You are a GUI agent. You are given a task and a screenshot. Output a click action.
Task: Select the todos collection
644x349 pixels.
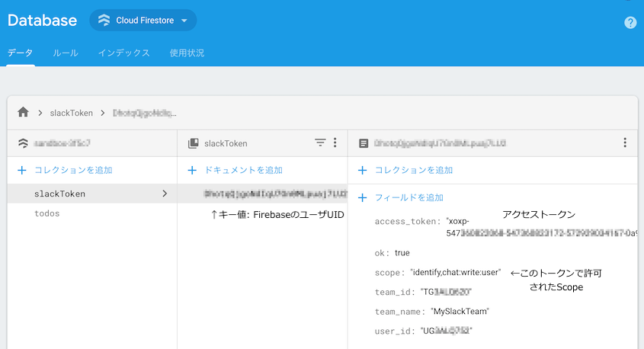pos(47,214)
